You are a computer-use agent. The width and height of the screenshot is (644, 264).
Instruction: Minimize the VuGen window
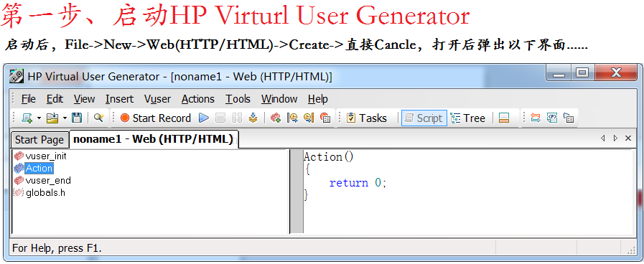(x=559, y=73)
